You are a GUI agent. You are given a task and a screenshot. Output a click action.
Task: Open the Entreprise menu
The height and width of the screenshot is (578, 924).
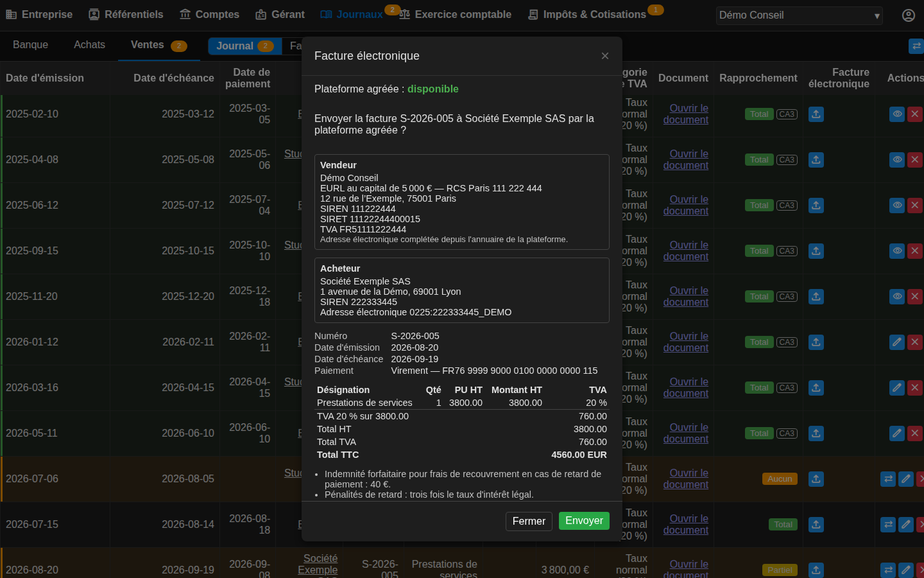(x=39, y=14)
